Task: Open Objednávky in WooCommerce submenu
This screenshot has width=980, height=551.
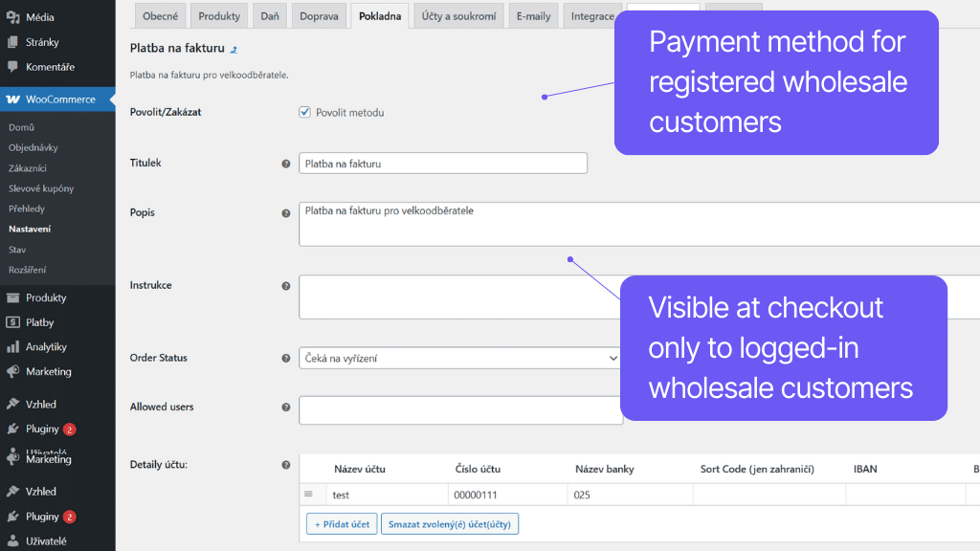Action: click(33, 147)
